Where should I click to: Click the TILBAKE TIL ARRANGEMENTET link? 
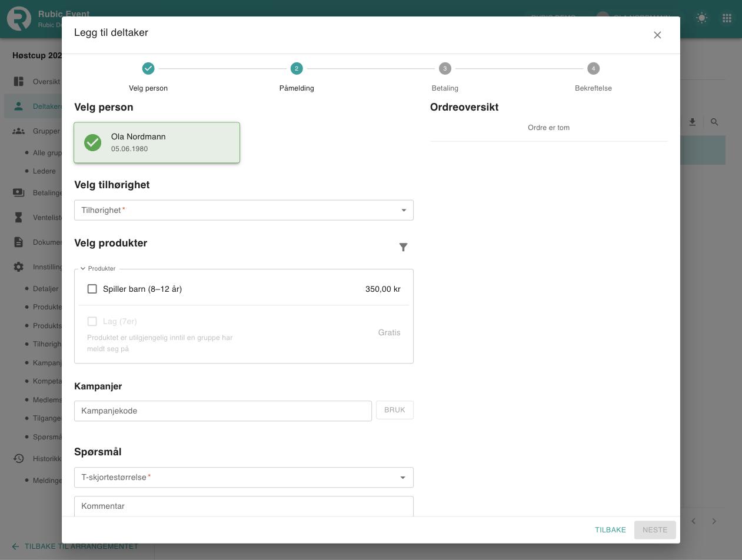coord(75,546)
